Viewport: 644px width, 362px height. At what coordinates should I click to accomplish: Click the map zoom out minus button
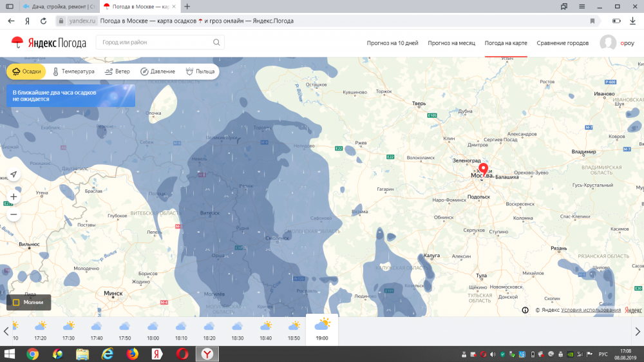[14, 214]
